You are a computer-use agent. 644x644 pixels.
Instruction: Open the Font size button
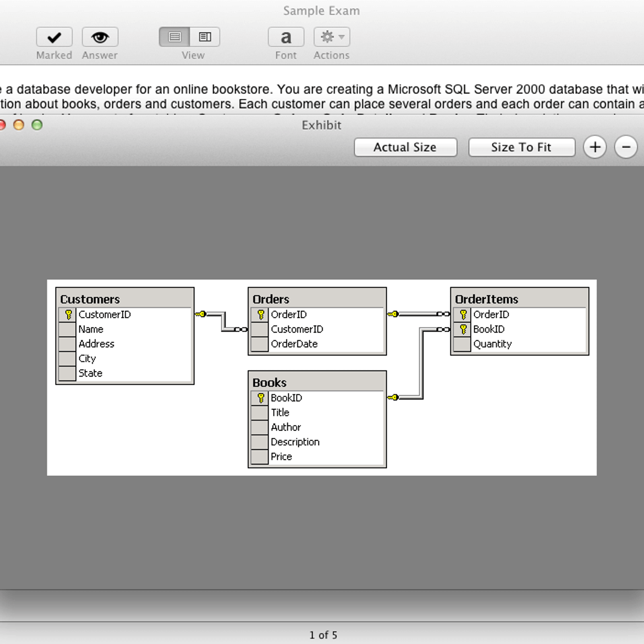click(286, 37)
